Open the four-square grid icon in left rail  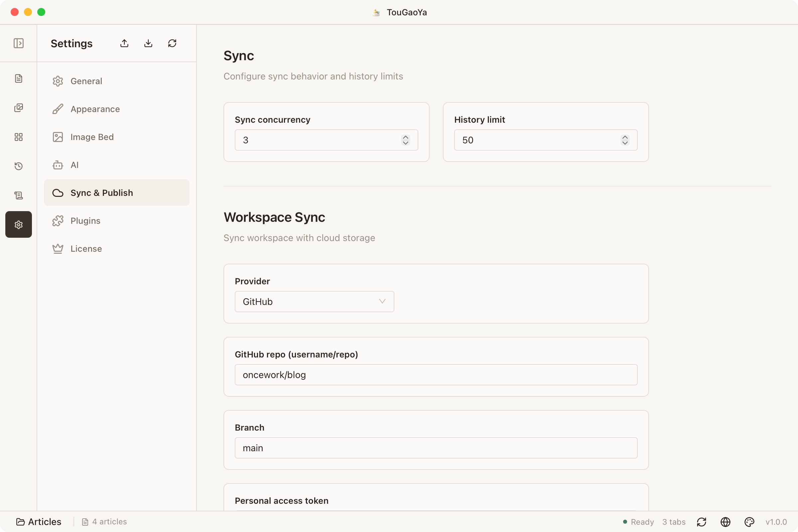point(19,137)
